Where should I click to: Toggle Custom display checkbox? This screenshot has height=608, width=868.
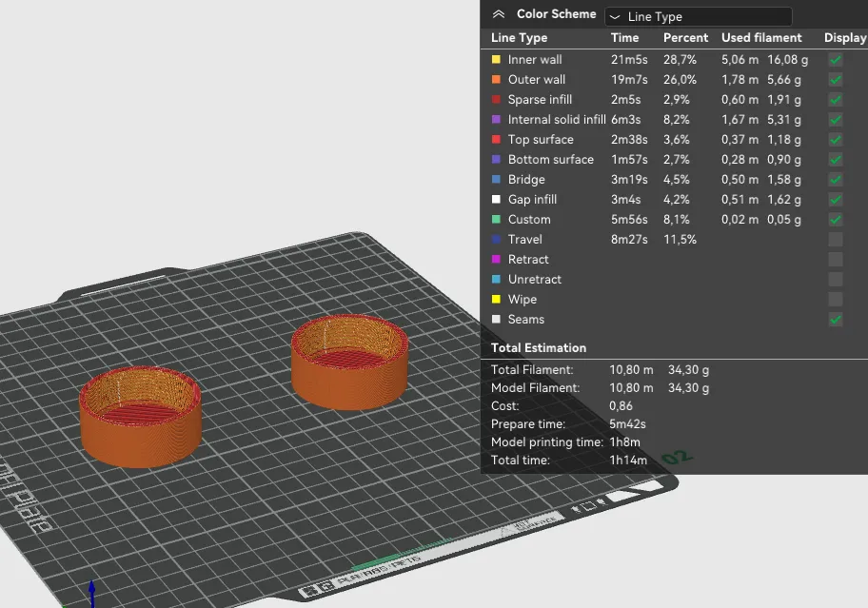click(x=836, y=219)
